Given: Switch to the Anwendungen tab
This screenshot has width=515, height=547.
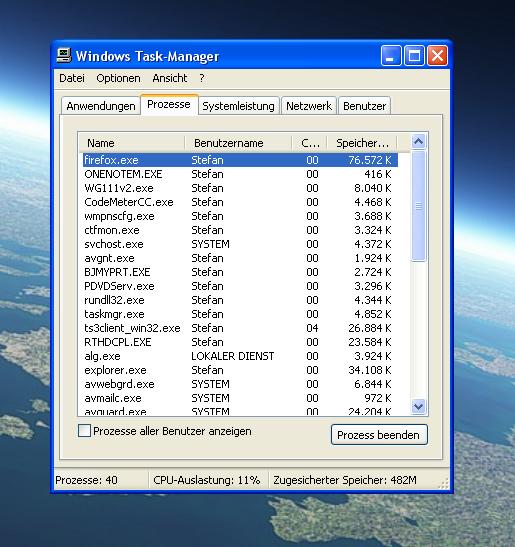Looking at the screenshot, I should [x=101, y=106].
